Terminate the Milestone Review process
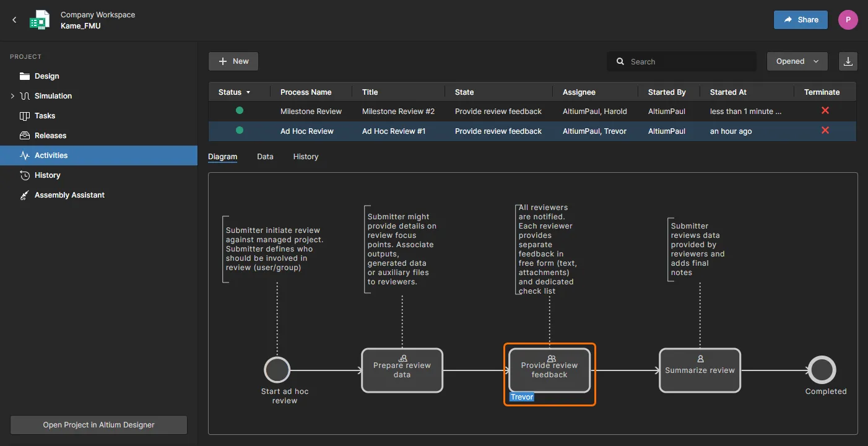 825,111
